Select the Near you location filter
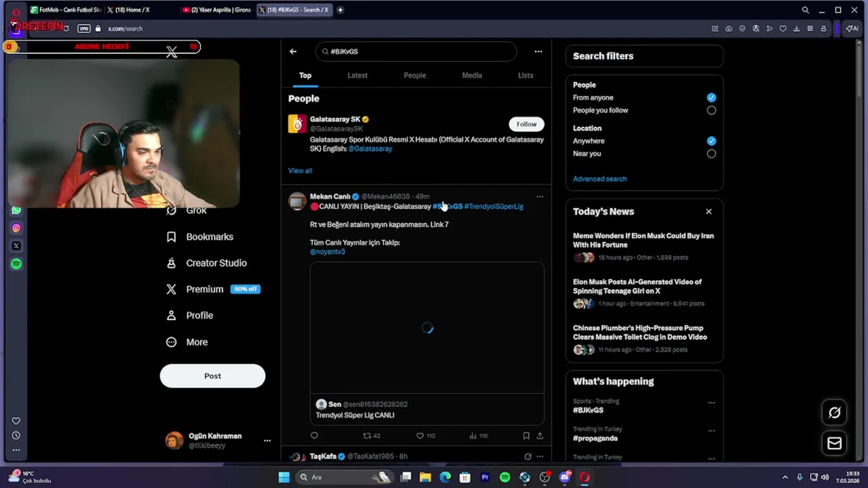 (711, 154)
